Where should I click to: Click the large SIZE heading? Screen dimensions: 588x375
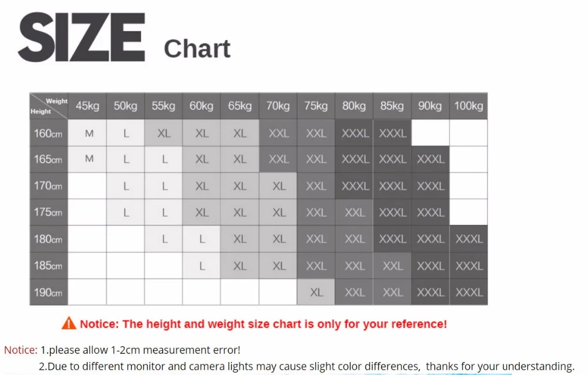(81, 37)
